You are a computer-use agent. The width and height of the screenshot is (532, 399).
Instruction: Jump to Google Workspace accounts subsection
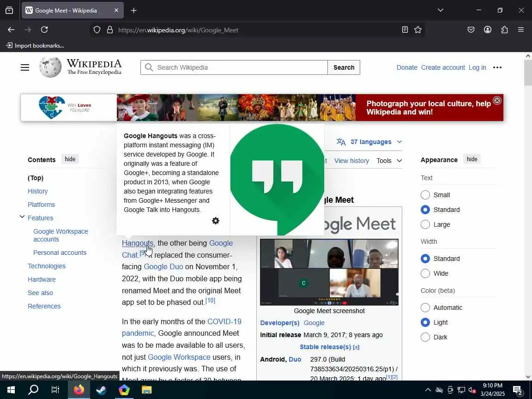click(x=60, y=235)
